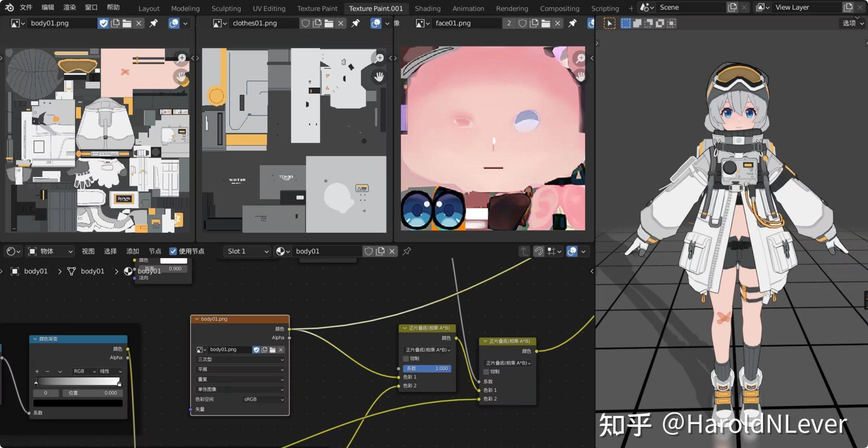Switch to the Sculpting workspace tab
The height and width of the screenshot is (448, 868).
(226, 8)
